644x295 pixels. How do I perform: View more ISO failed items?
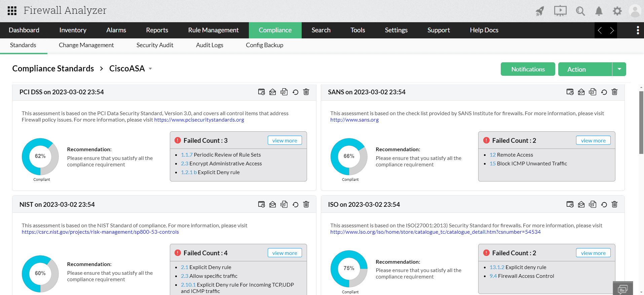click(593, 253)
